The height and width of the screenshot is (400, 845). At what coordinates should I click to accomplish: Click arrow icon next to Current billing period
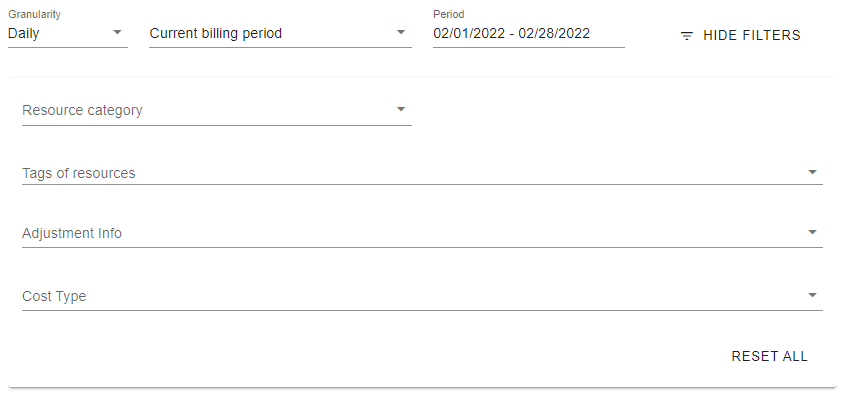pos(401,33)
